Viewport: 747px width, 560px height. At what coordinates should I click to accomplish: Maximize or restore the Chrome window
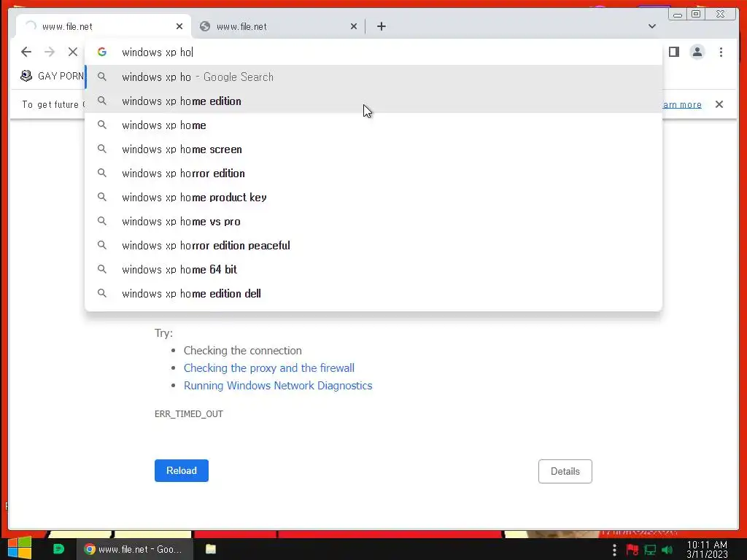tap(696, 14)
